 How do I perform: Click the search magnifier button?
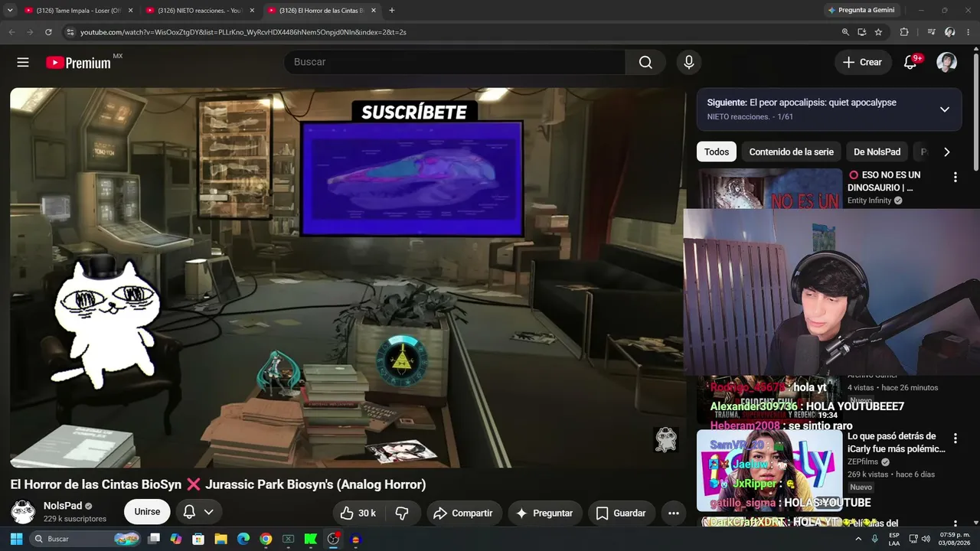coord(645,62)
